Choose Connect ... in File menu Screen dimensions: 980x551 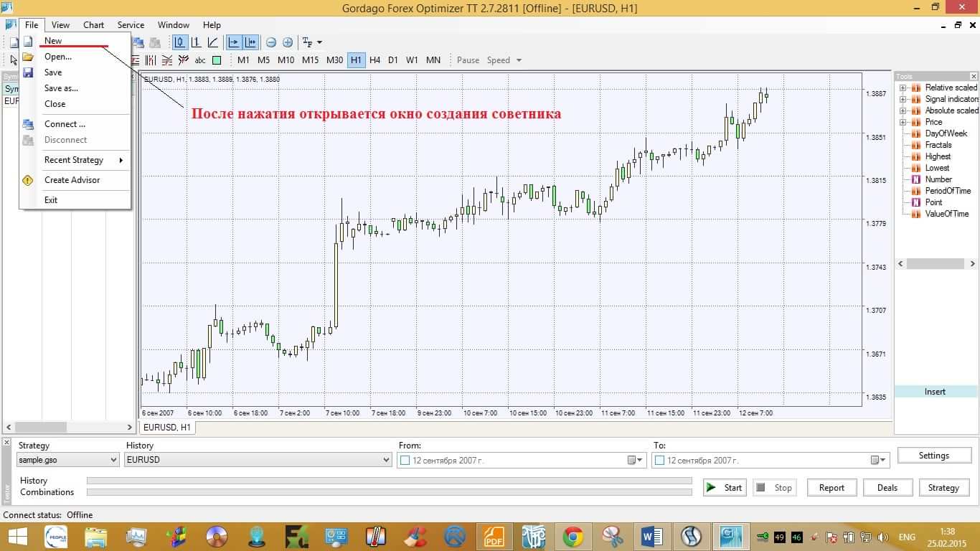click(75, 124)
